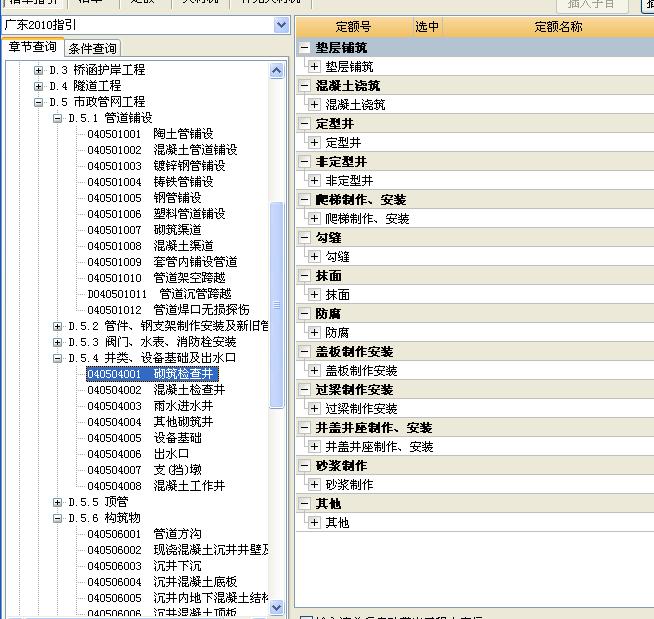Expand D.5.5 顶管 node
This screenshot has width=654, height=619.
58,502
